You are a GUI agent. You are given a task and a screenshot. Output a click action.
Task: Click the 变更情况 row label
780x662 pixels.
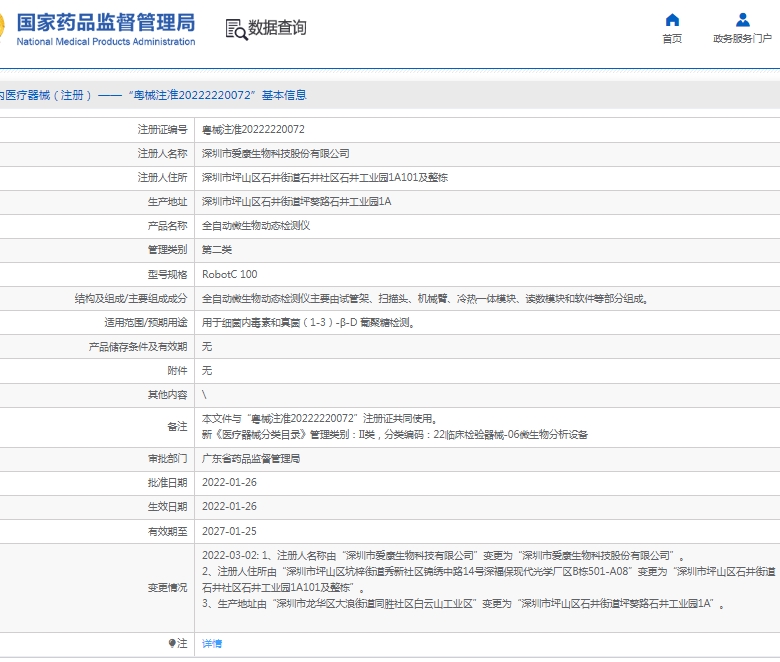coord(168,588)
